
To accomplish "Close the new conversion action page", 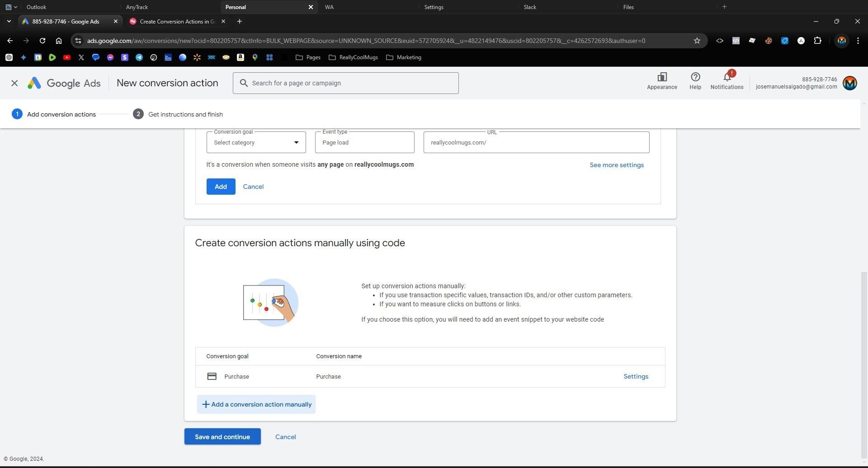I will click(14, 83).
